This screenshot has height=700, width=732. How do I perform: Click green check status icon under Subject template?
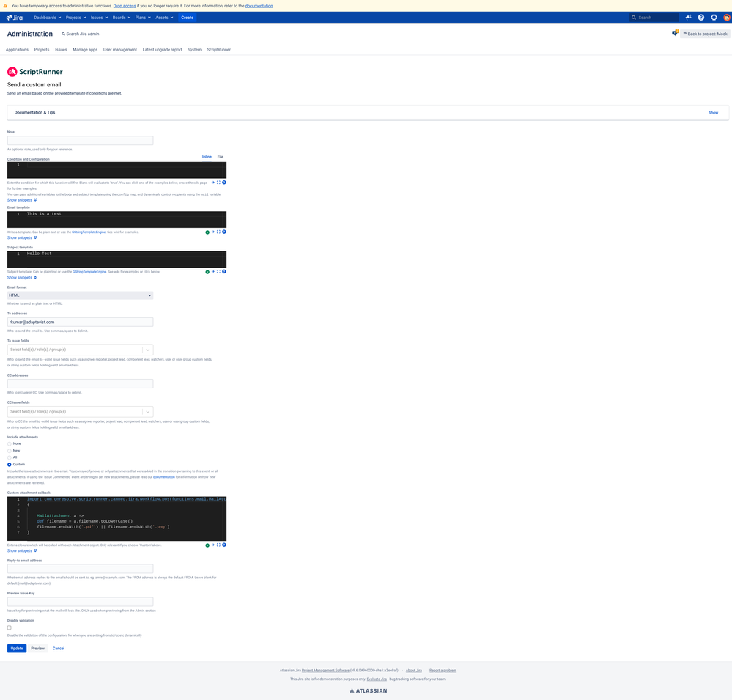[207, 272]
